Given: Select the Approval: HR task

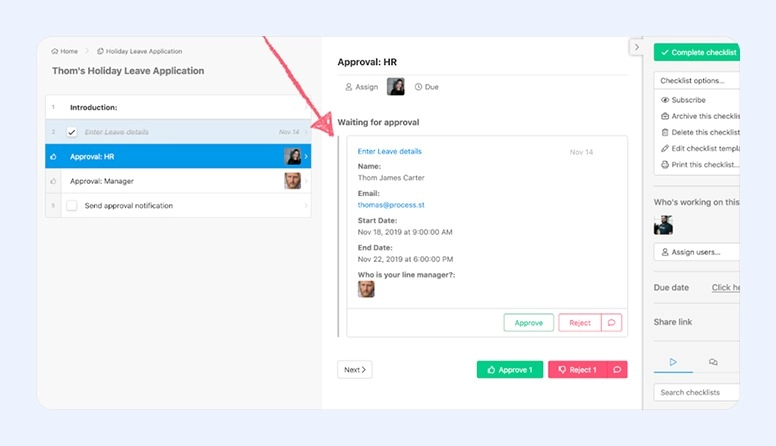Looking at the screenshot, I should [x=178, y=156].
